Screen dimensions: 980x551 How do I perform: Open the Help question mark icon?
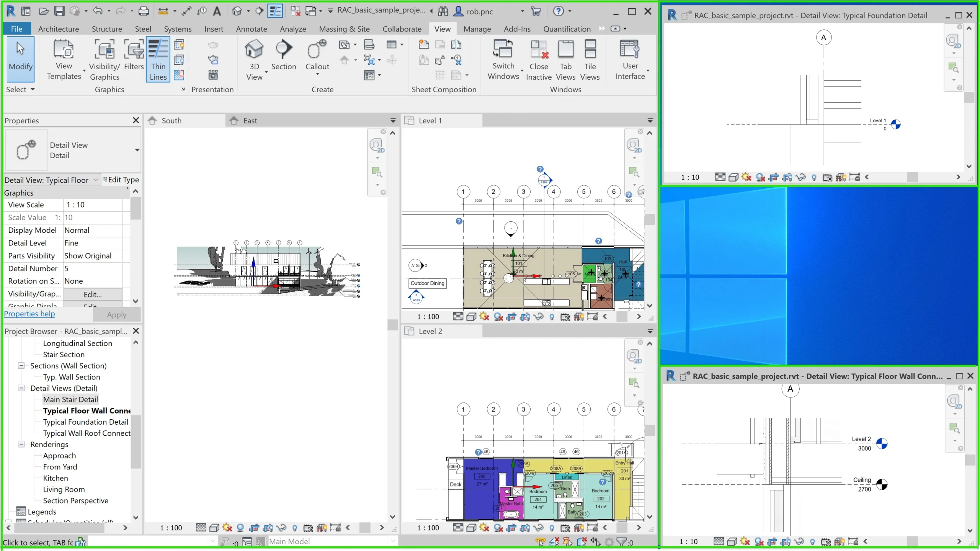pos(559,11)
